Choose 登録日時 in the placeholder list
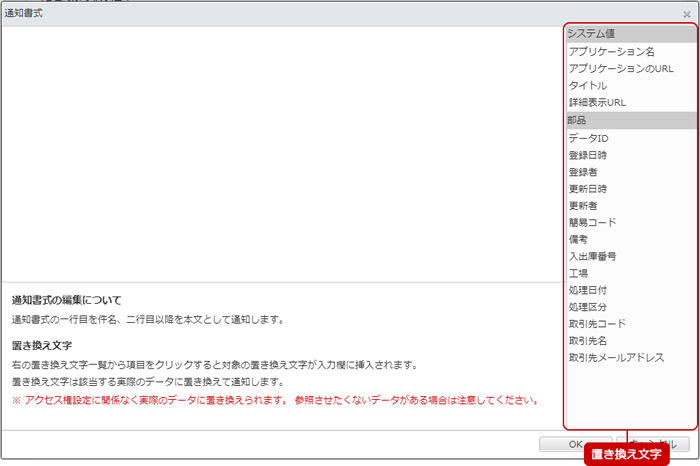Viewport: 700px width, 466px height. [x=587, y=154]
